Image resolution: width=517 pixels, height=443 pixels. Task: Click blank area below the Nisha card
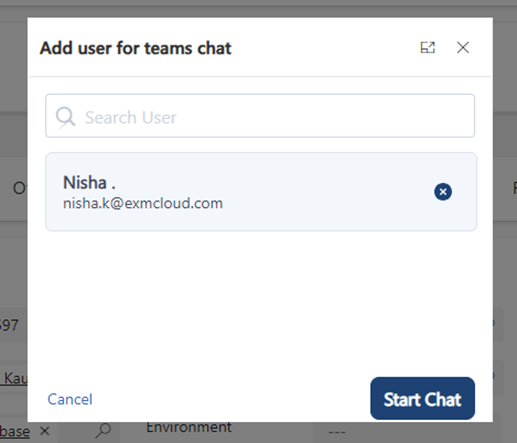point(260,300)
